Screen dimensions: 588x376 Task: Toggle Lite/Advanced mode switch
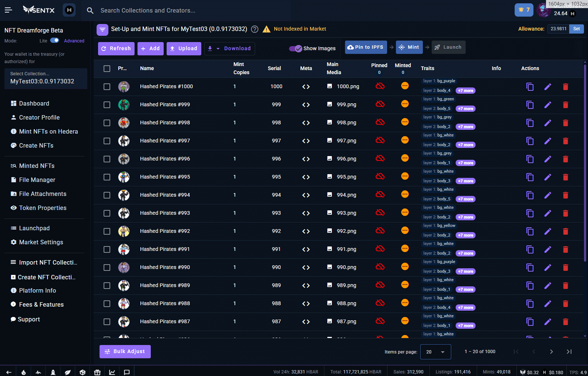click(x=55, y=41)
